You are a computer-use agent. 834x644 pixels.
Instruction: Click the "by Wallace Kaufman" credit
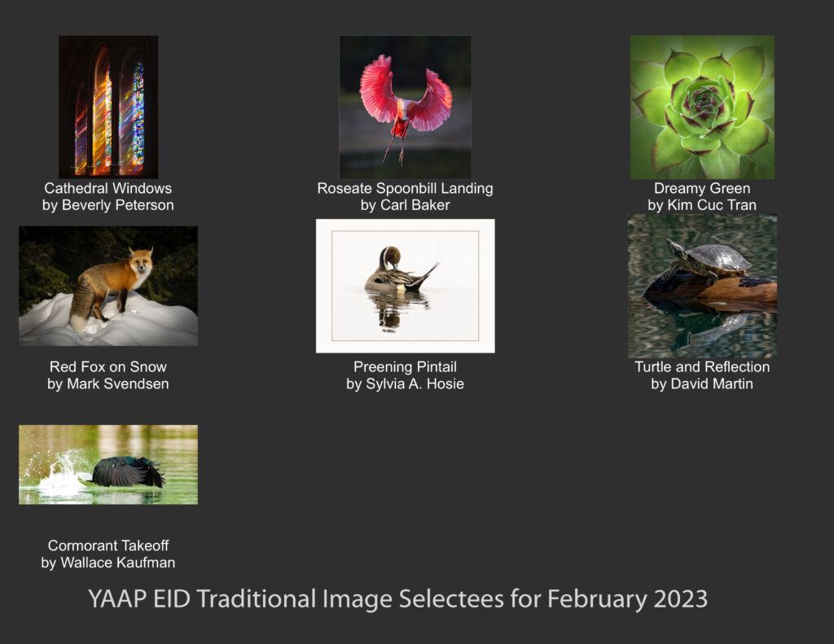108,563
